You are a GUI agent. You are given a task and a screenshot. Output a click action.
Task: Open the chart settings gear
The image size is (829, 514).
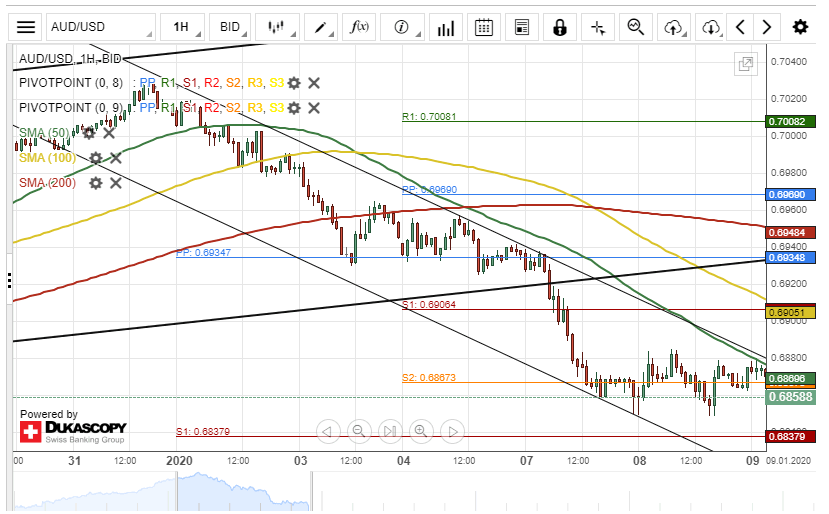(x=800, y=27)
